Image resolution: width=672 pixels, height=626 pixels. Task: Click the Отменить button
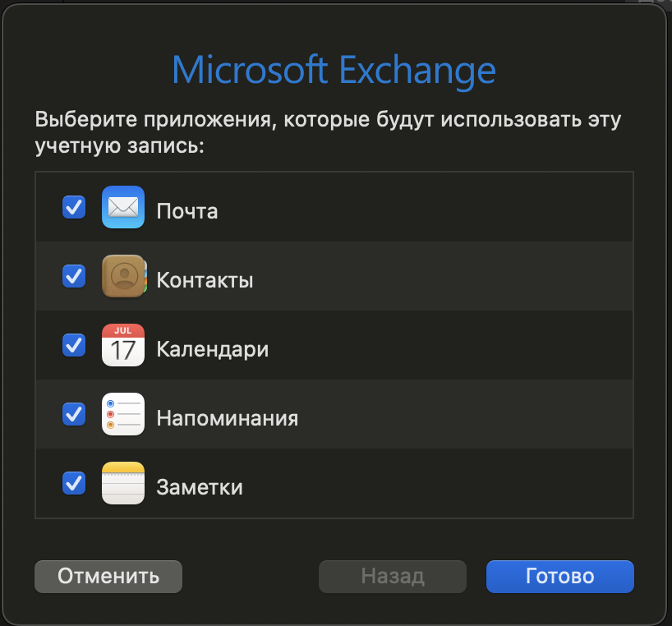point(108,577)
